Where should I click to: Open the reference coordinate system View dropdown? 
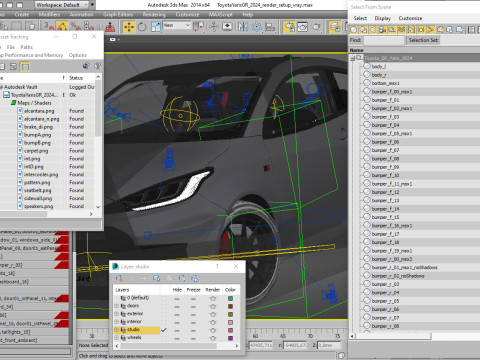tap(177, 26)
